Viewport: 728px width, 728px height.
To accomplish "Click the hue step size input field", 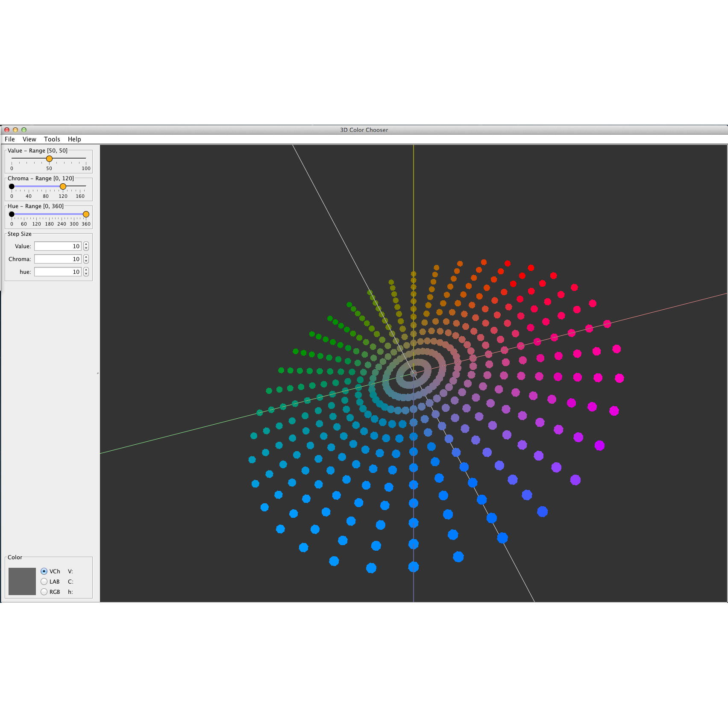I will click(58, 272).
